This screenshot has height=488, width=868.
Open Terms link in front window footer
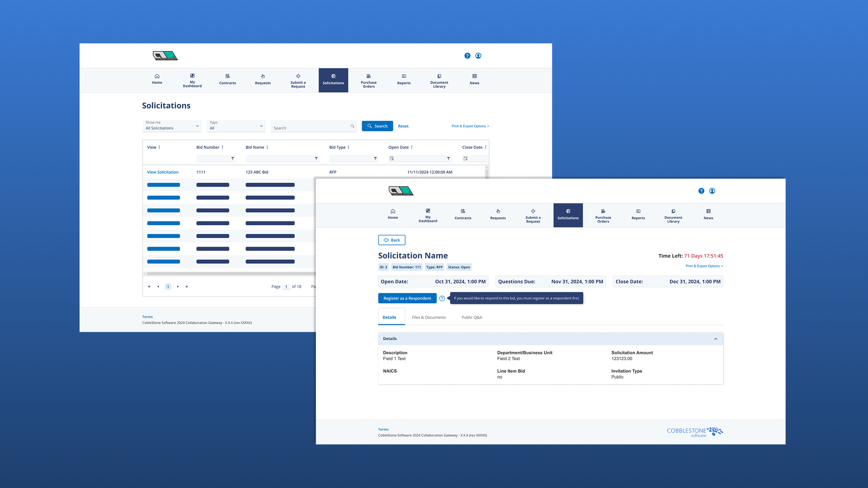click(383, 430)
